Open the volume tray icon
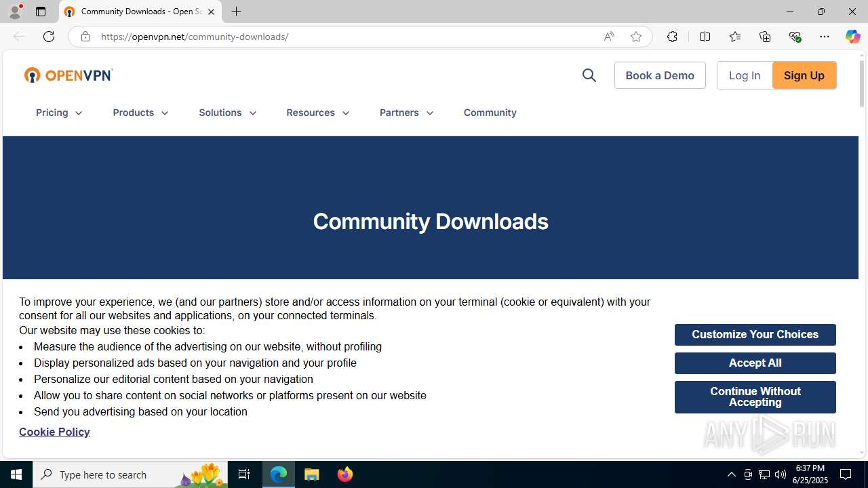The image size is (868, 488). [x=781, y=474]
